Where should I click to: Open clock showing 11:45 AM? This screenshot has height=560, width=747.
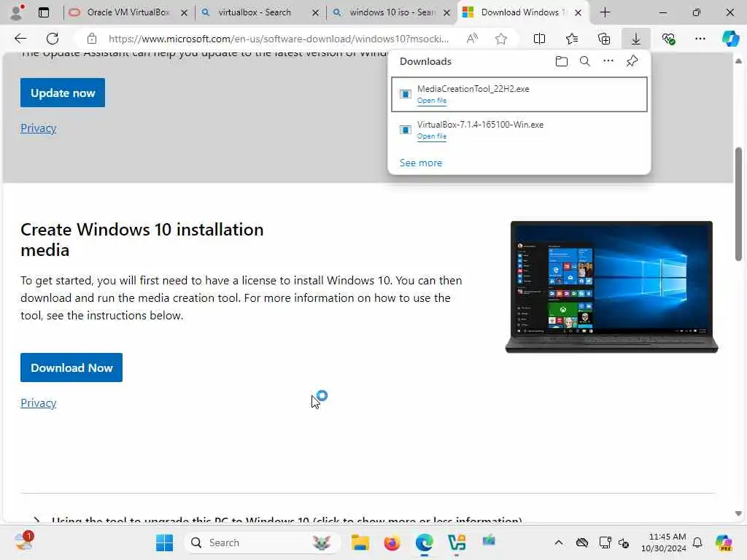(x=663, y=542)
